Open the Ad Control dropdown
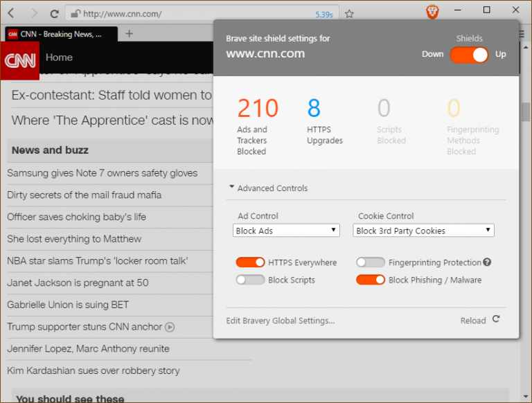Viewport: 532px width, 403px height. click(x=286, y=231)
